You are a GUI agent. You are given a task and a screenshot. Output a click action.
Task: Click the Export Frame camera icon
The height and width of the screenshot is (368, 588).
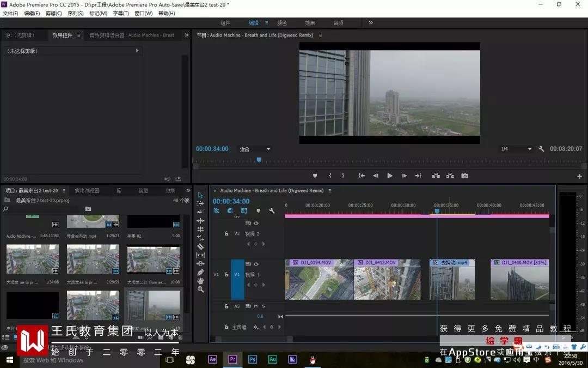(x=464, y=176)
